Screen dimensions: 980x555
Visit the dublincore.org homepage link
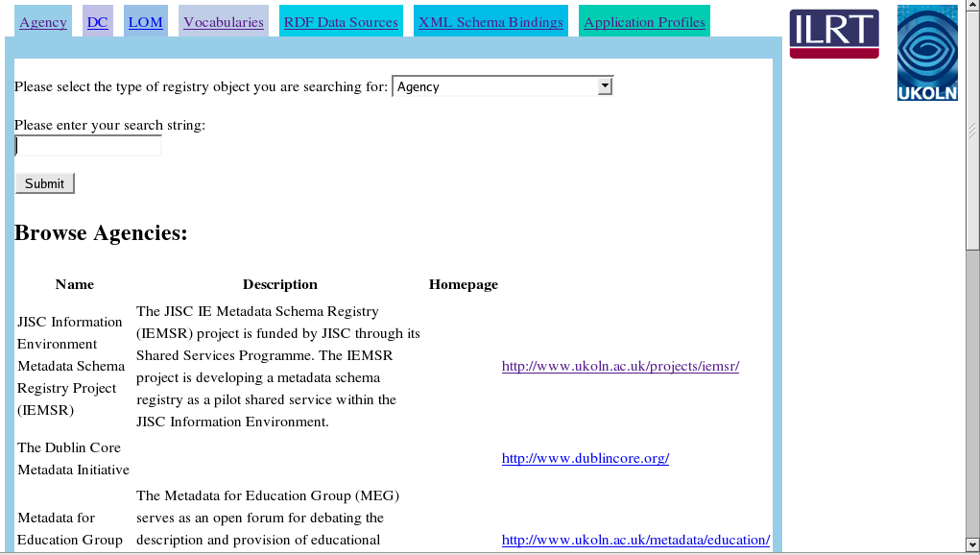click(585, 458)
